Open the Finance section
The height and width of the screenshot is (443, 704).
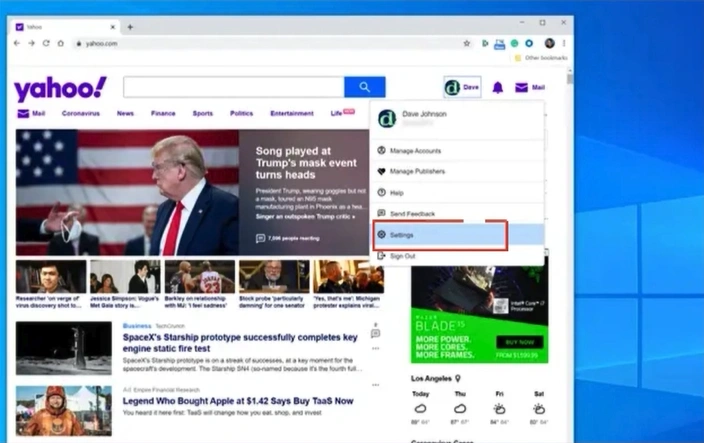coord(163,114)
